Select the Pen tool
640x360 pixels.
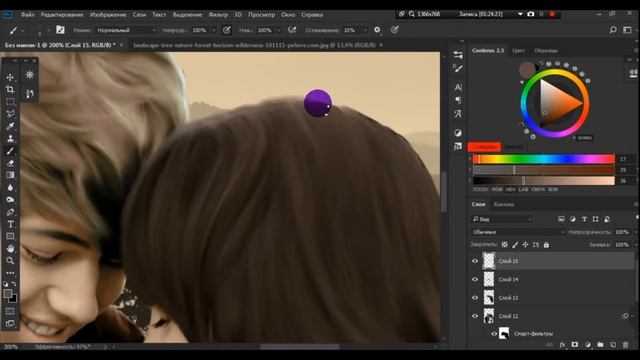[x=10, y=212]
